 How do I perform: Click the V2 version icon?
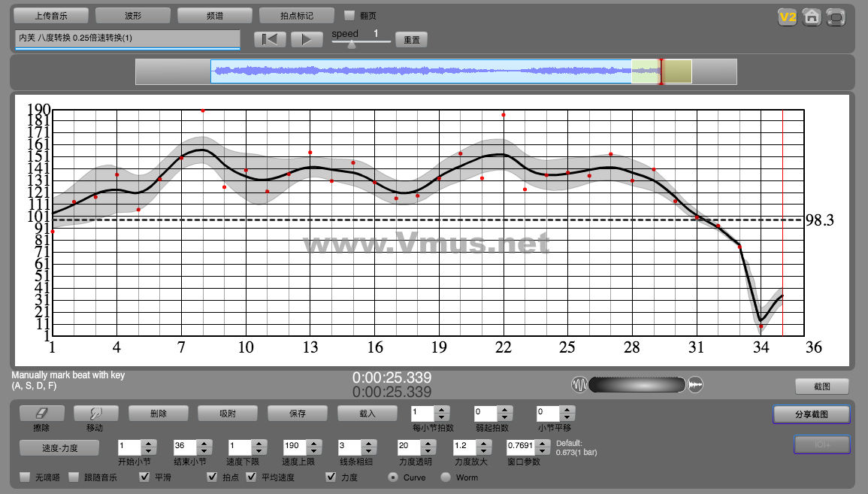pos(787,17)
